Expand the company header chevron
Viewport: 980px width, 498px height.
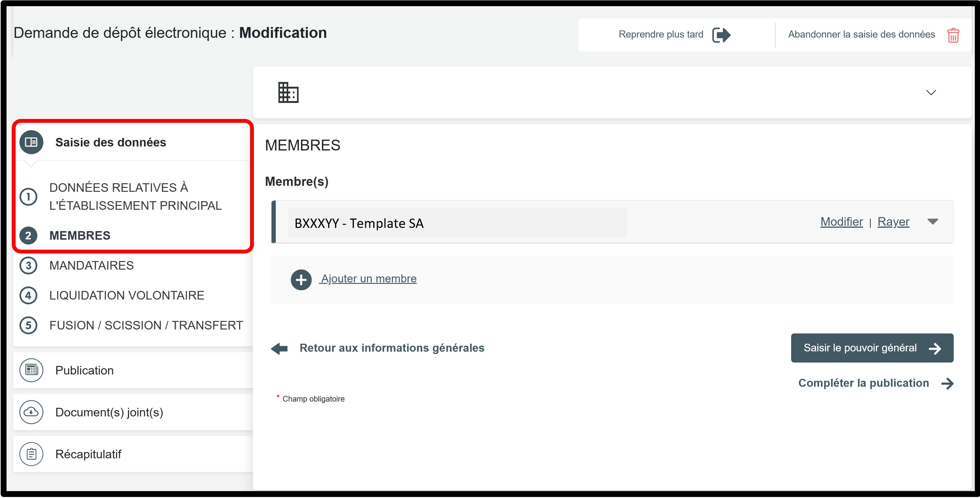click(x=931, y=92)
